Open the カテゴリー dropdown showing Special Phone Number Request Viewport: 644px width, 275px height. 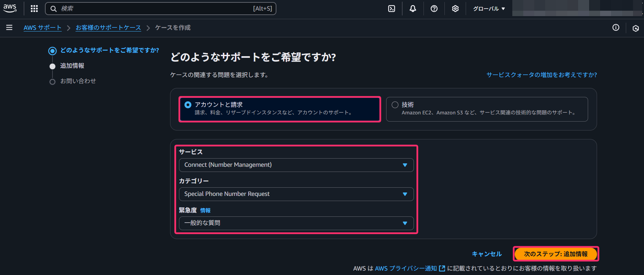pos(296,194)
